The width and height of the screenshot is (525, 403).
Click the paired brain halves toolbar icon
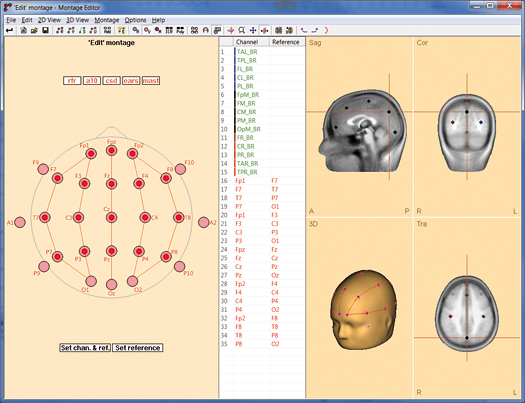[x=278, y=30]
